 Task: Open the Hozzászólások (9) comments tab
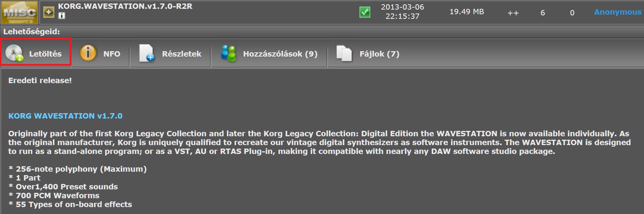(280, 54)
